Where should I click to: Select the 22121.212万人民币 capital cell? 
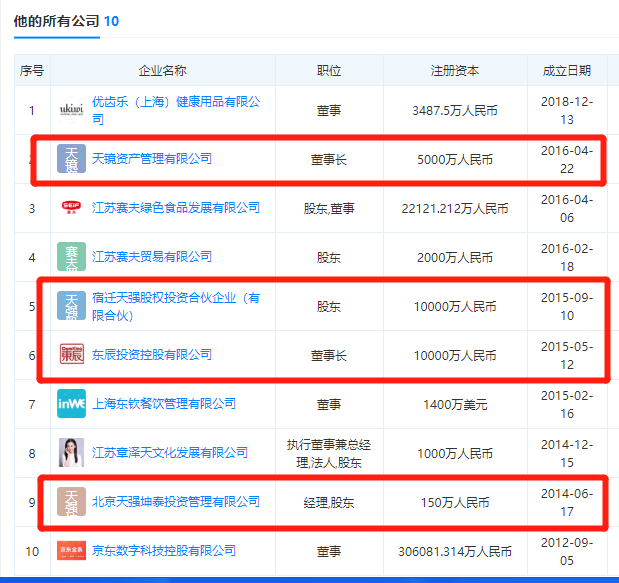click(x=455, y=208)
